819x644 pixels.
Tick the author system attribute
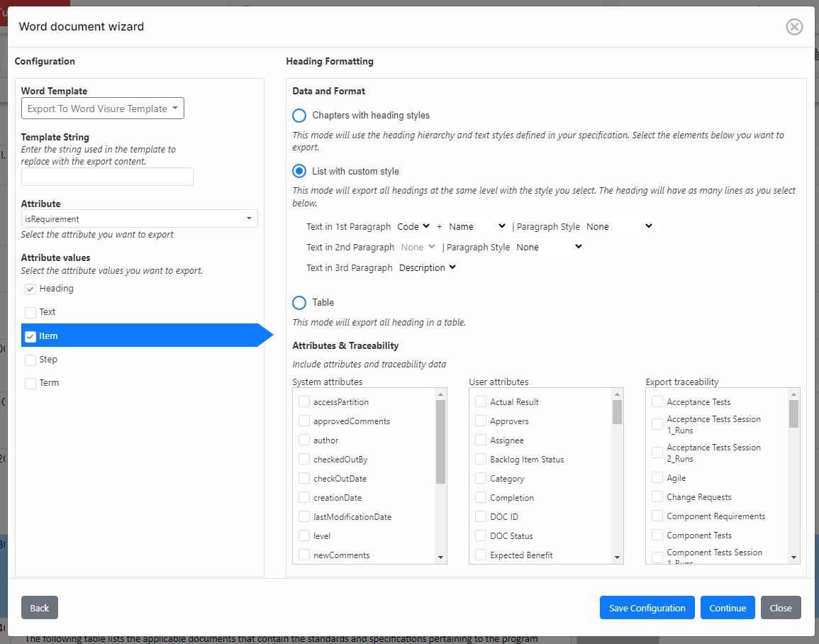click(x=304, y=440)
